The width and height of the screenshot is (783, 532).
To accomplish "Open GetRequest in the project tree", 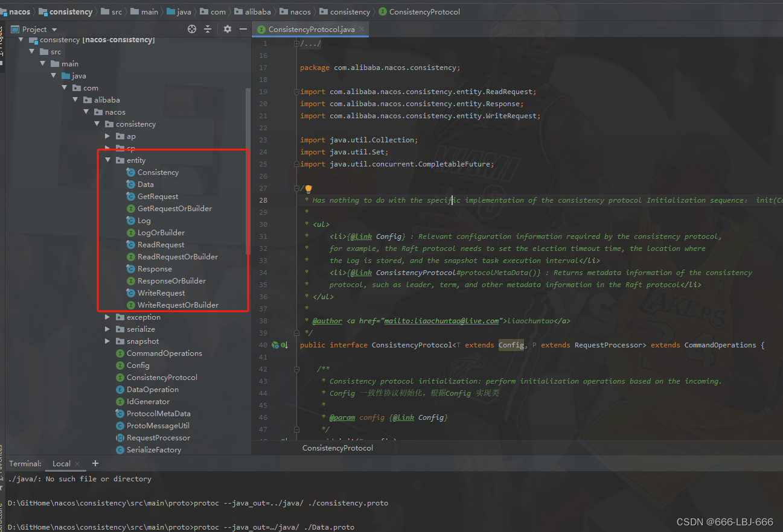I will coord(158,197).
